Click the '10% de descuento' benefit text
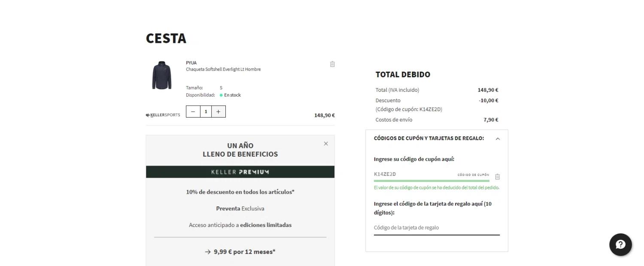Screen dimensions: 644x266 pyautogui.click(x=240, y=192)
